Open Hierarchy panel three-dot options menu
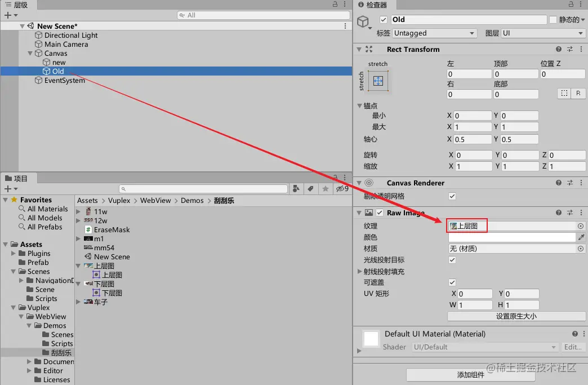588x385 pixels. 345,4
